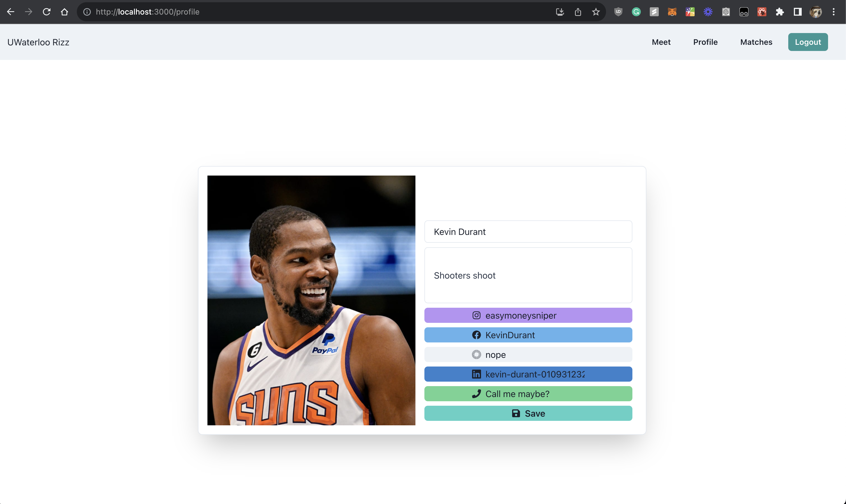Viewport: 846px width, 504px height.
Task: Open the Chrome three-dot menu
Action: [x=833, y=12]
